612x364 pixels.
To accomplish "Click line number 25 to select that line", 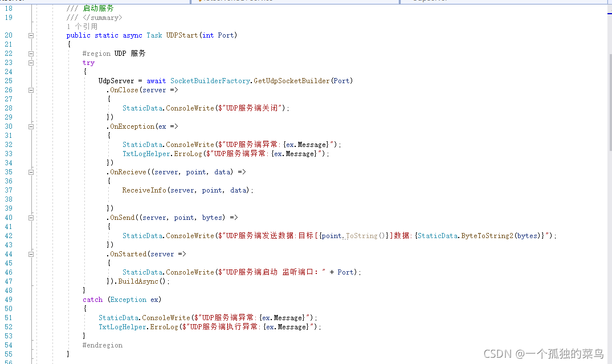I will (8, 80).
